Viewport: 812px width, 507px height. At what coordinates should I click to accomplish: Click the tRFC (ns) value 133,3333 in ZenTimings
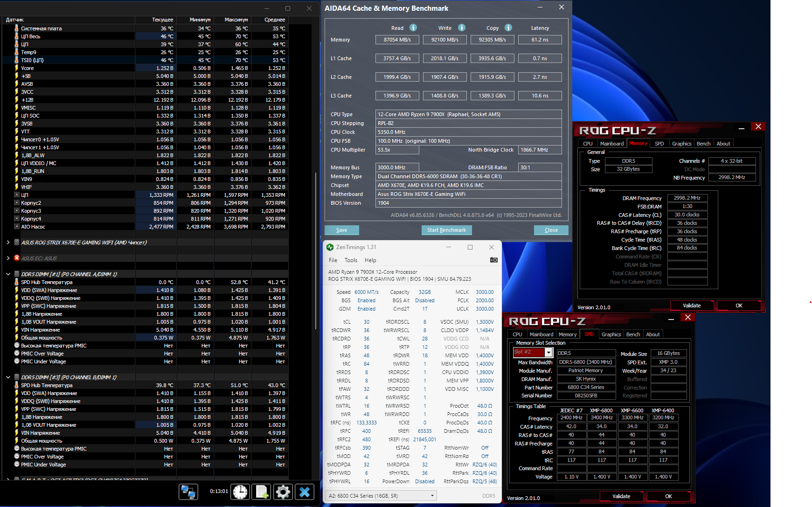[x=367, y=423]
